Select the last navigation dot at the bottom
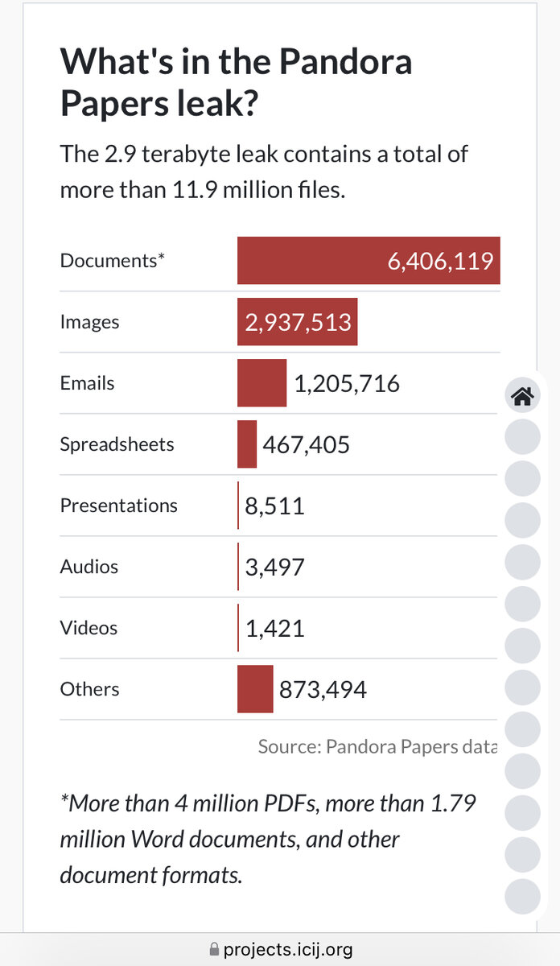The width and height of the screenshot is (560, 966). (x=522, y=897)
